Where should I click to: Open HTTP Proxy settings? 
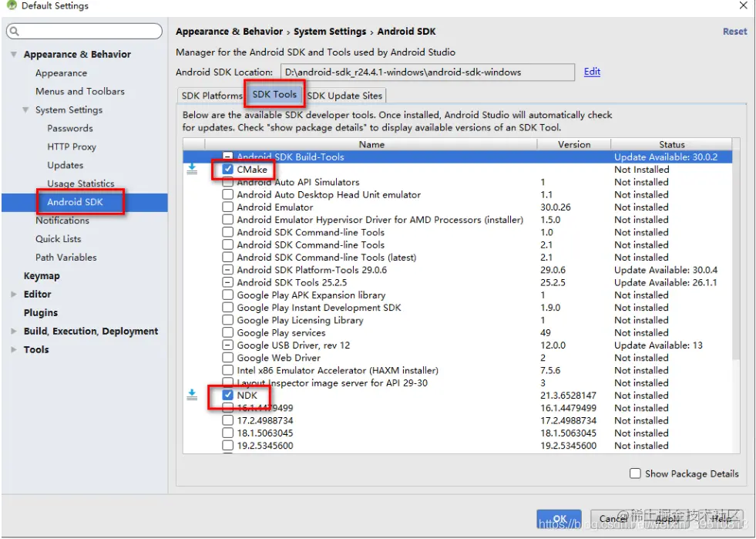pyautogui.click(x=72, y=147)
